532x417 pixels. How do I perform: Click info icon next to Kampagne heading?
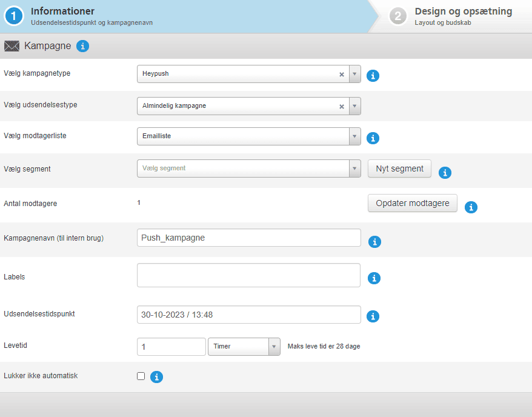(83, 46)
